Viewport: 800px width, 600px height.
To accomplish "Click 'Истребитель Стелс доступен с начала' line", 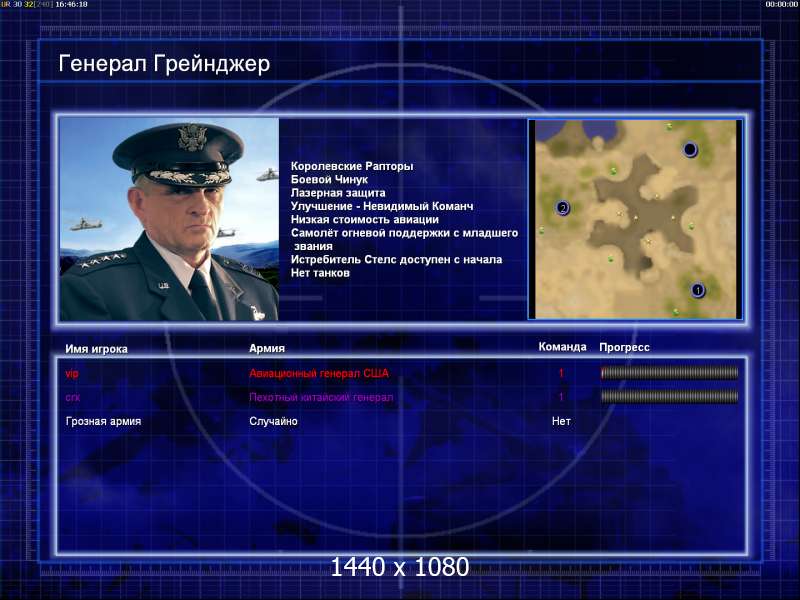I will 396,260.
